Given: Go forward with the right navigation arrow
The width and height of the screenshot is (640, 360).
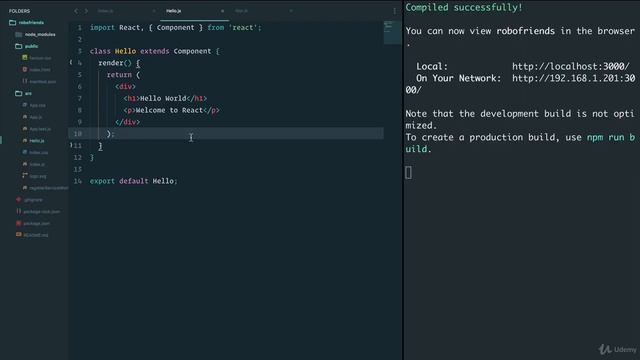Looking at the screenshot, I should coord(86,11).
